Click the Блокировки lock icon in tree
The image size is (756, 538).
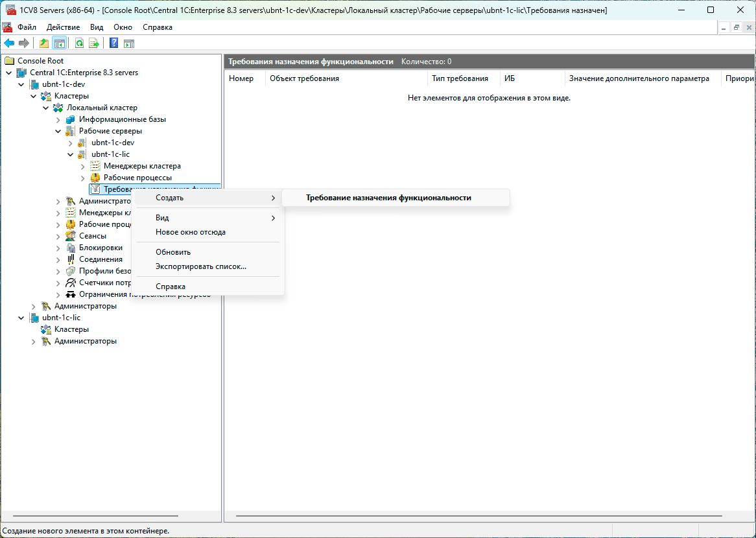(71, 248)
